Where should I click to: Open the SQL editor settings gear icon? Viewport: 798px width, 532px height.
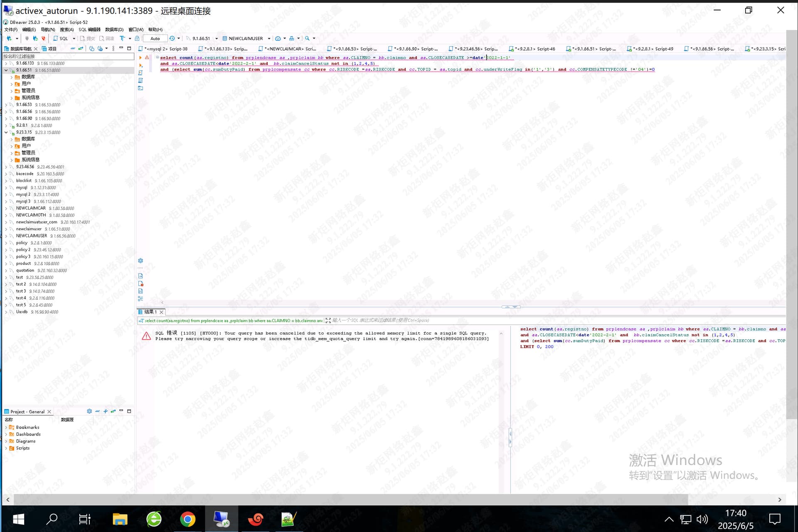click(140, 261)
